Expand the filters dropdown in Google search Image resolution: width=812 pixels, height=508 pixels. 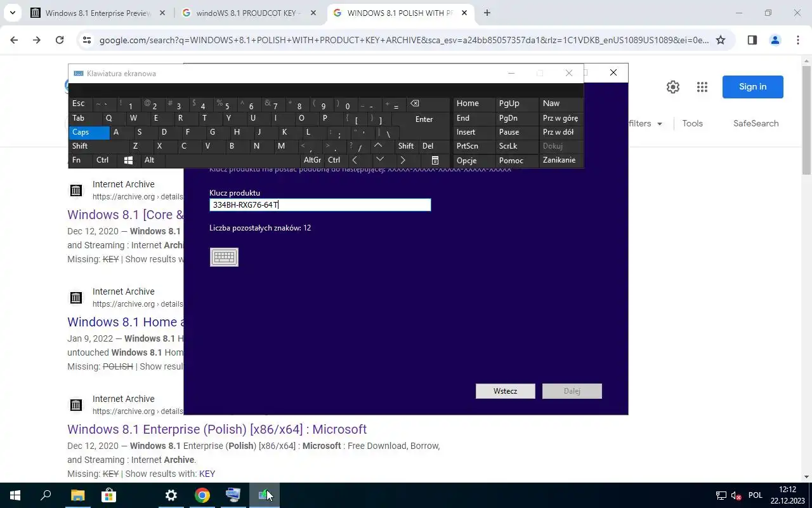[645, 124]
